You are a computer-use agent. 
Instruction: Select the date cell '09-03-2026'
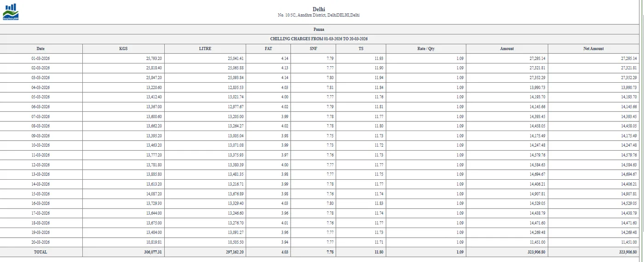click(41, 136)
